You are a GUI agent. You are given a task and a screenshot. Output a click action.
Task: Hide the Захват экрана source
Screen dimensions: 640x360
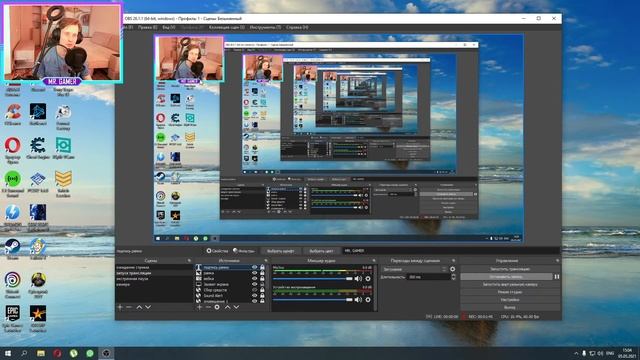click(x=254, y=284)
